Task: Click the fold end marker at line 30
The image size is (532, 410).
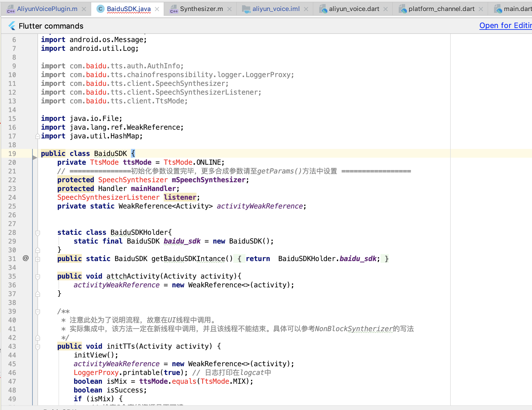Action: pyautogui.click(x=38, y=250)
